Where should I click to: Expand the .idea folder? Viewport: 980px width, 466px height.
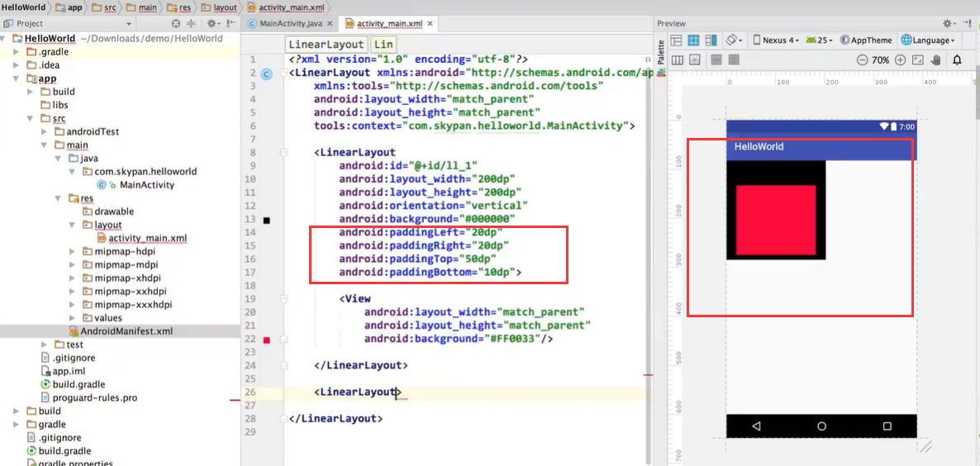(x=17, y=65)
